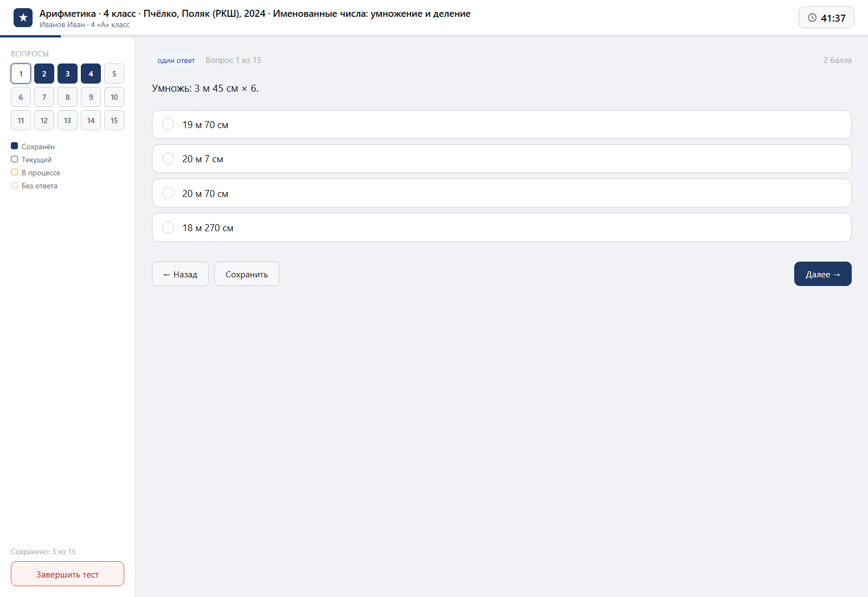Save the answer with Сохранить

247,274
